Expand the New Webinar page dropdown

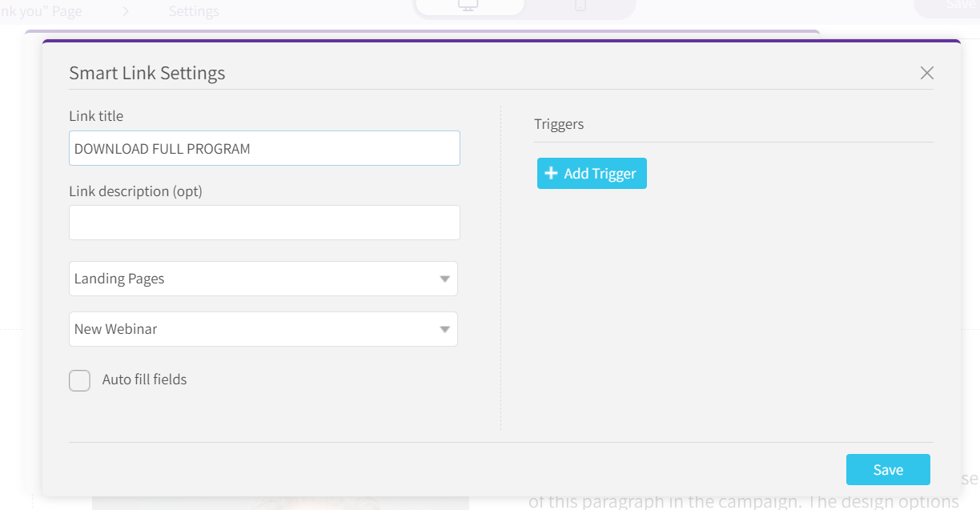point(263,329)
